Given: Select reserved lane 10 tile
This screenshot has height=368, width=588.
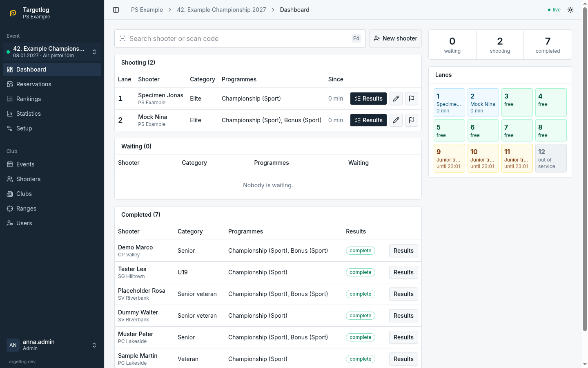Looking at the screenshot, I should tap(483, 158).
